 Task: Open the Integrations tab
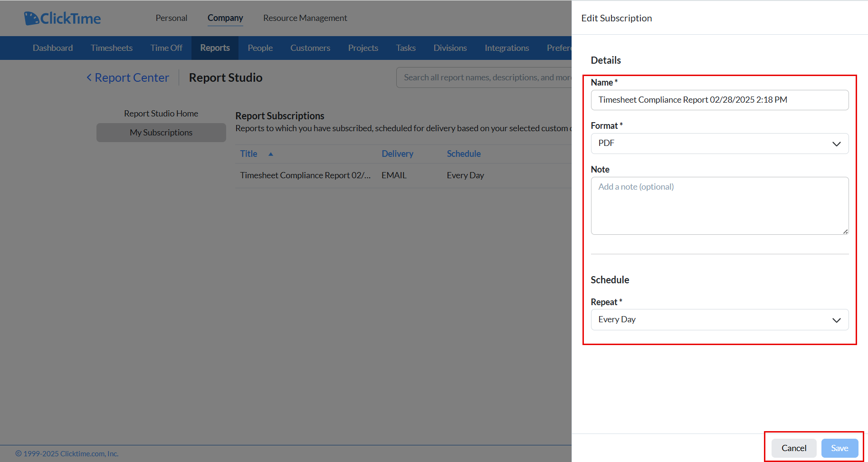pyautogui.click(x=507, y=48)
